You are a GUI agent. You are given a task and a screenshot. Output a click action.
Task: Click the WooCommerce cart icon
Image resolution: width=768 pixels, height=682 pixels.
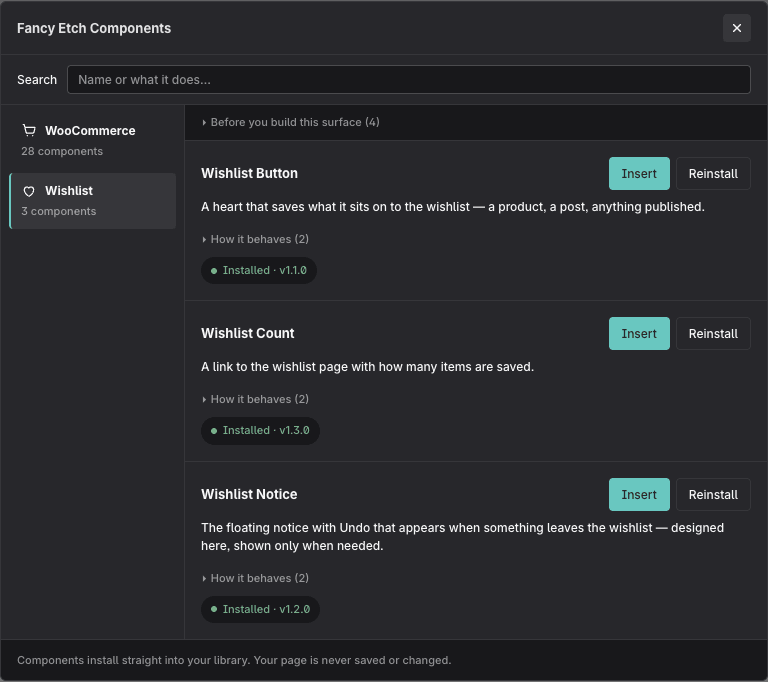29,130
